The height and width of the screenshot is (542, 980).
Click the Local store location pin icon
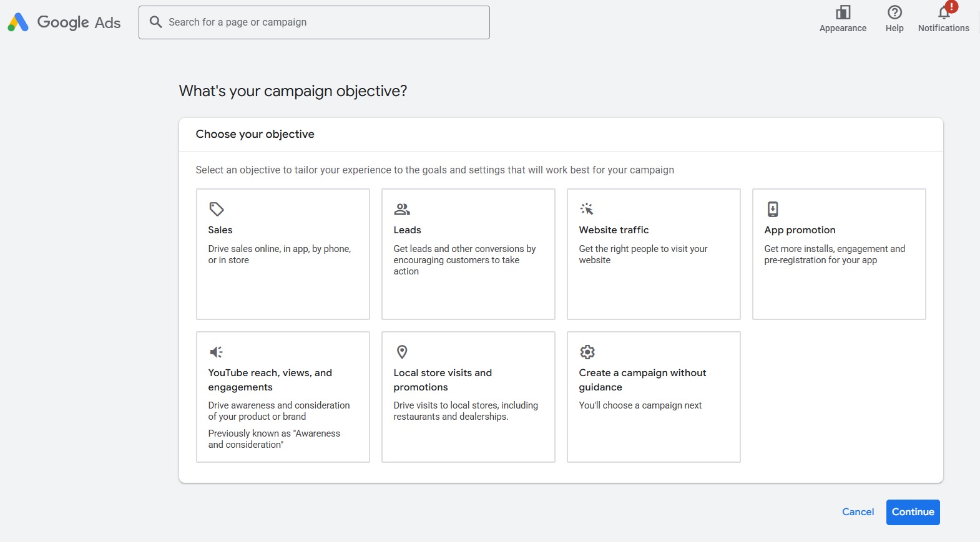pyautogui.click(x=402, y=352)
